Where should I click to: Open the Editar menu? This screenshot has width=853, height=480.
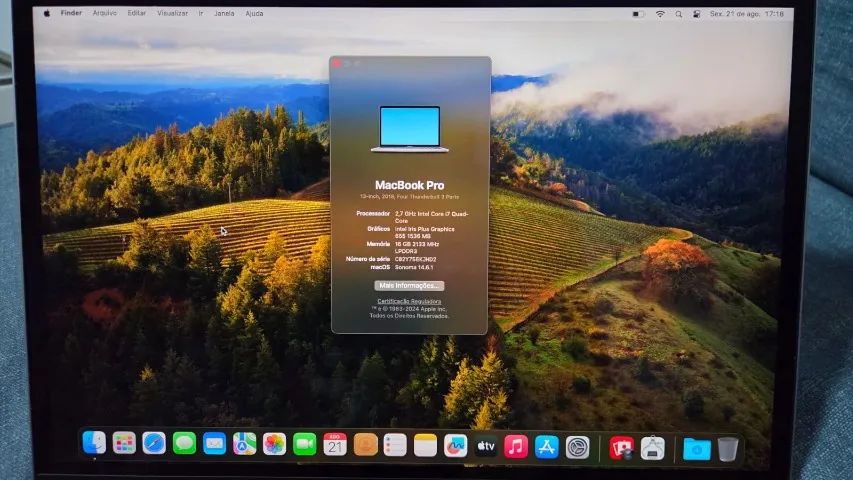137,13
